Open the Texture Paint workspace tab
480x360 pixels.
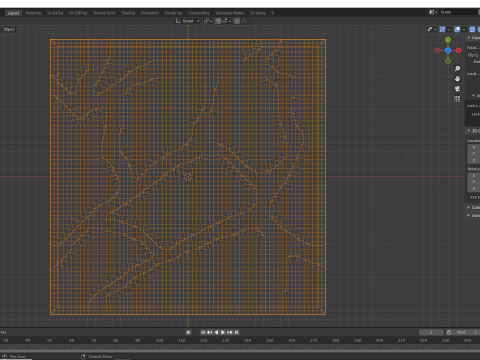tap(104, 13)
